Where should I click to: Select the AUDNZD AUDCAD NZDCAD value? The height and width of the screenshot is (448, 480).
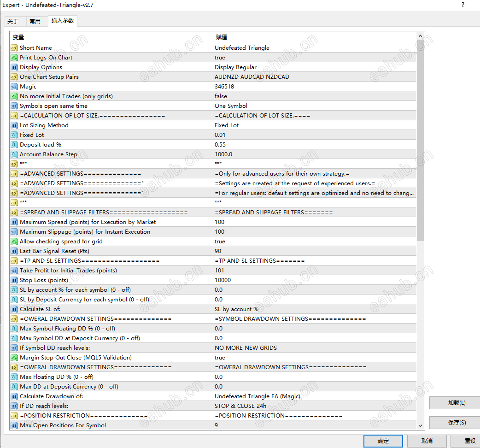click(315, 77)
